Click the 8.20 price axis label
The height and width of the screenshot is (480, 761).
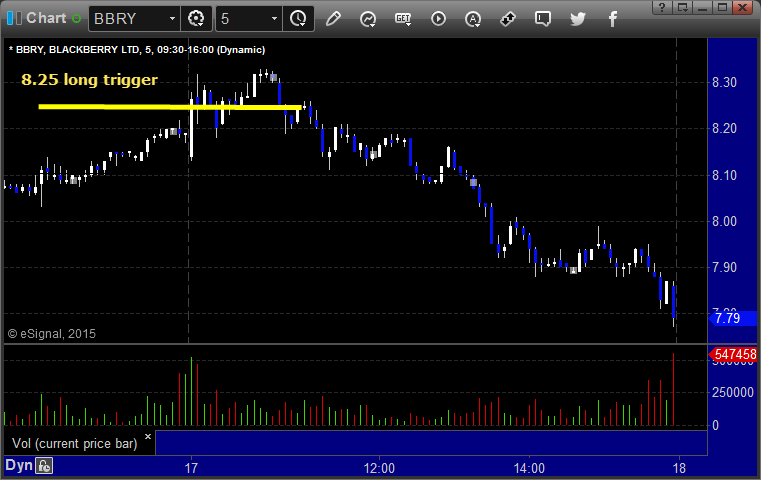point(724,129)
